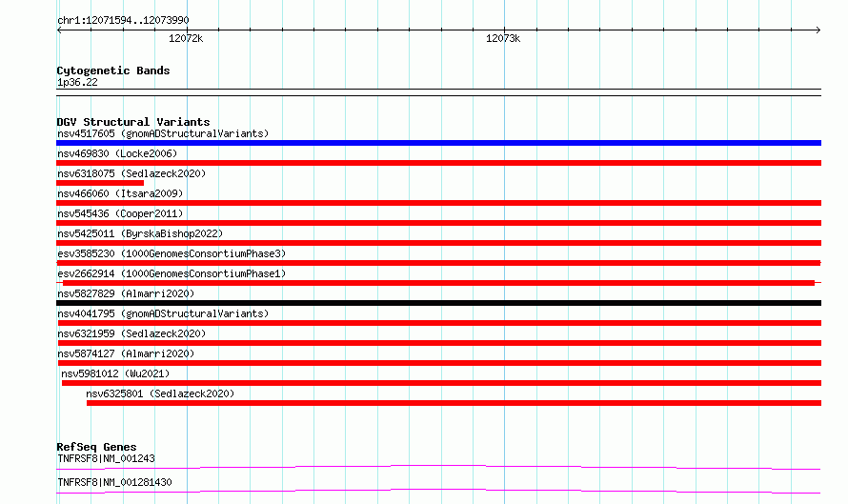Click the 12073k ruler position marker
848x504 pixels.
point(503,38)
